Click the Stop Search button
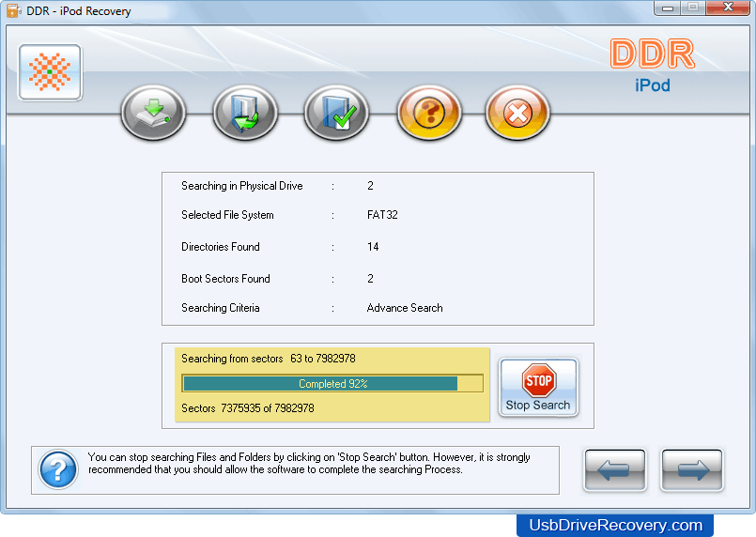 (x=538, y=388)
